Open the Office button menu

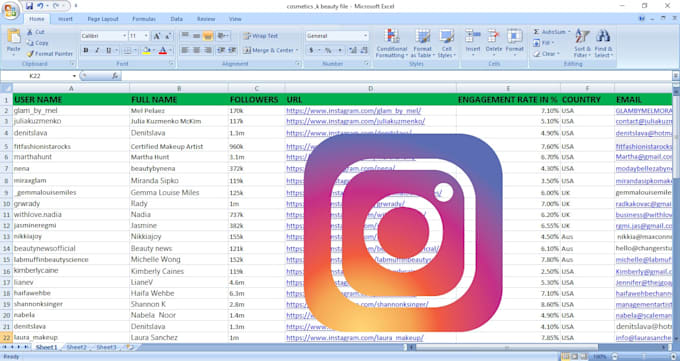10,10
